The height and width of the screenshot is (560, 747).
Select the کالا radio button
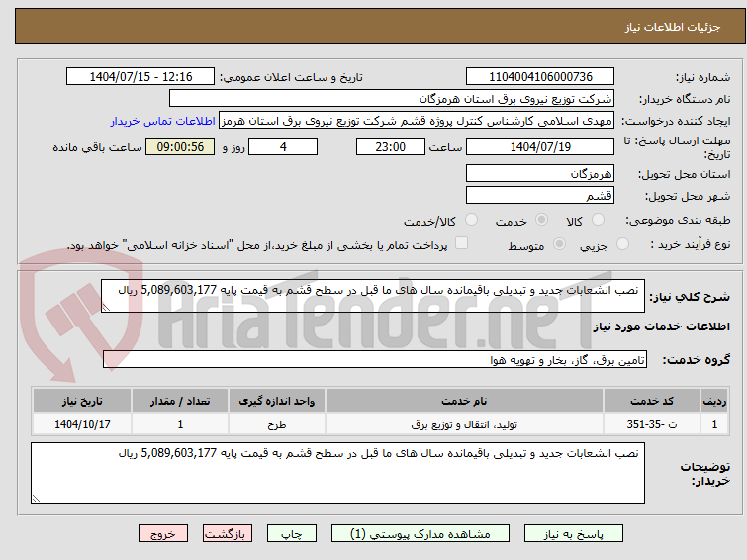598,220
